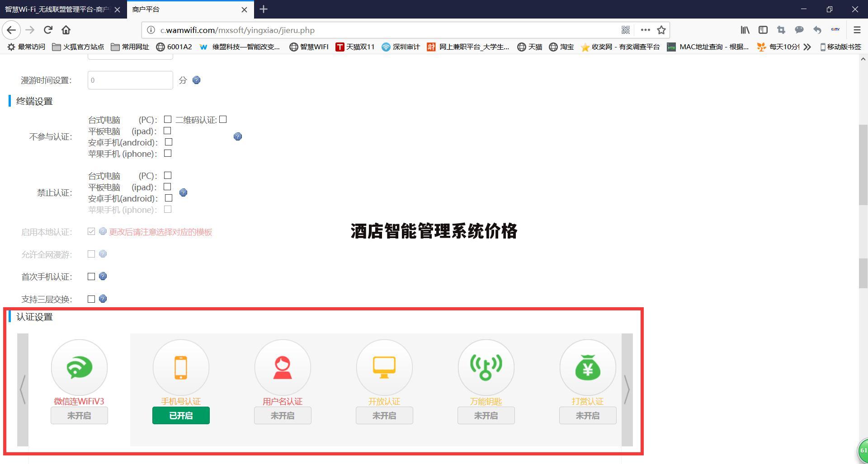Toggle 开放认证 未开启 button
Viewport: 868px width, 464px height.
384,416
